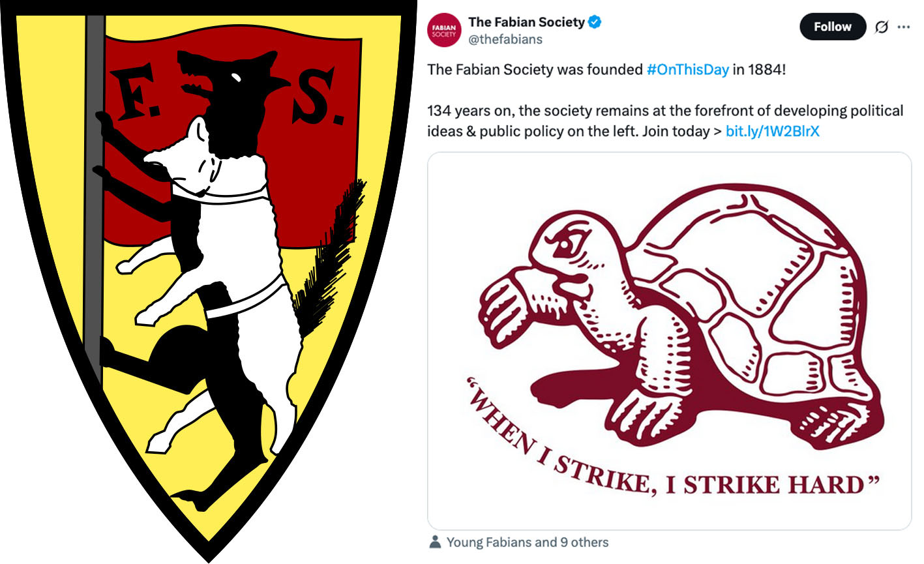The height and width of the screenshot is (564, 924).
Task: Open the @thefabians handle
Action: (505, 39)
